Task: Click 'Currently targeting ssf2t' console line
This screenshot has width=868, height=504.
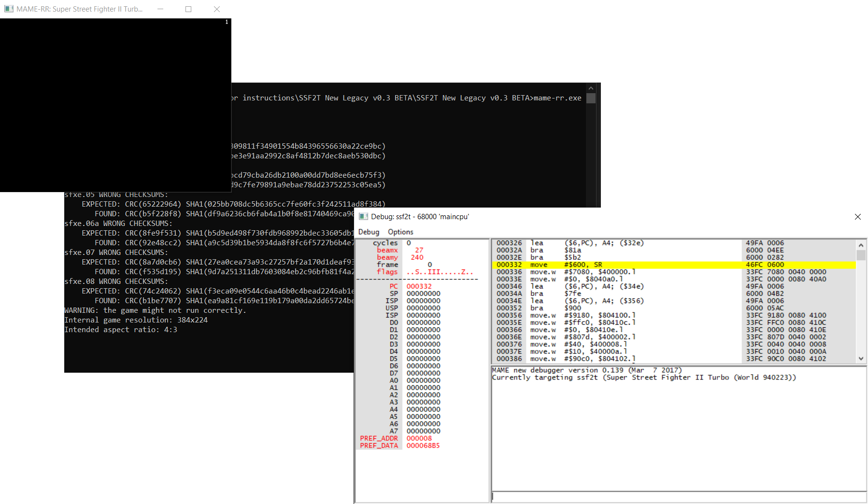Action: 644,378
